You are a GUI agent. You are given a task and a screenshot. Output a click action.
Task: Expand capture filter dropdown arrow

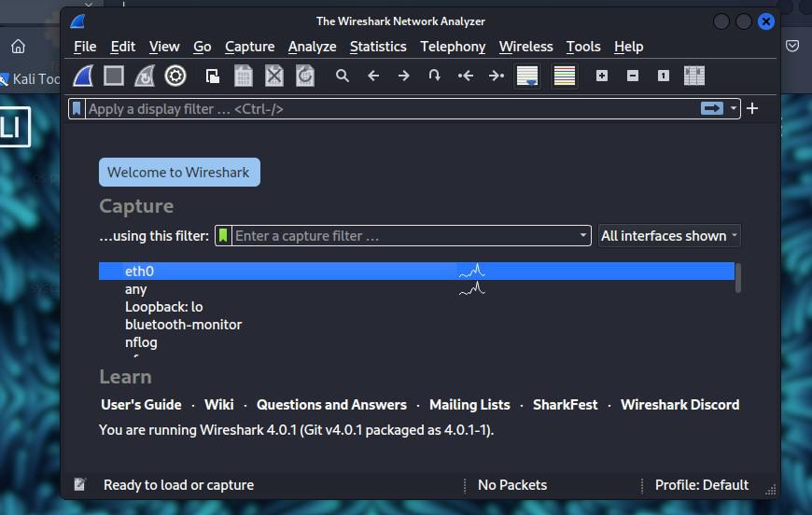pos(583,235)
